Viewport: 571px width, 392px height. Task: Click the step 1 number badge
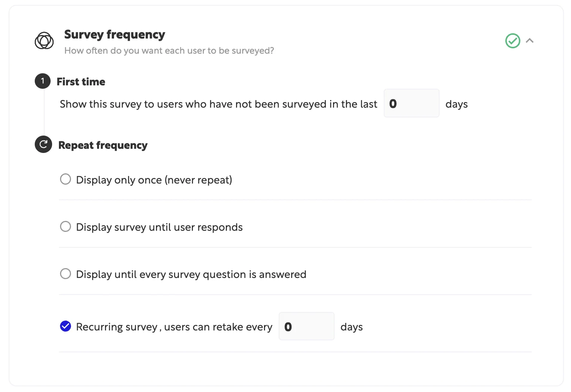(43, 81)
